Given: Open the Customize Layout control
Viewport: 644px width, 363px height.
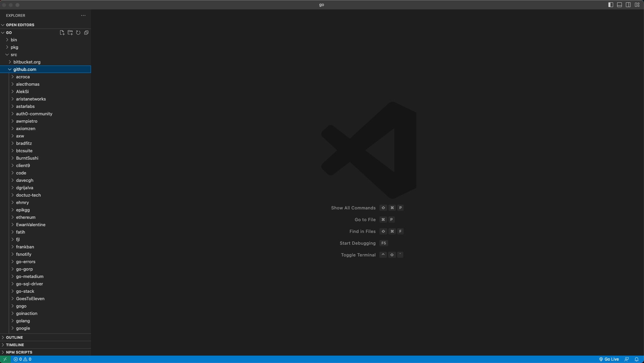Looking at the screenshot, I should point(637,5).
